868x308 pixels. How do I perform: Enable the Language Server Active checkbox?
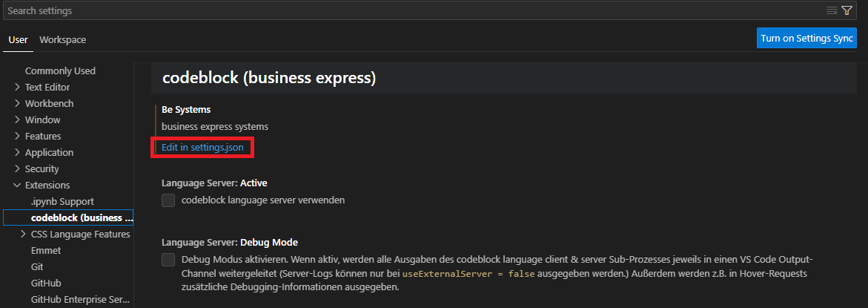coord(168,200)
